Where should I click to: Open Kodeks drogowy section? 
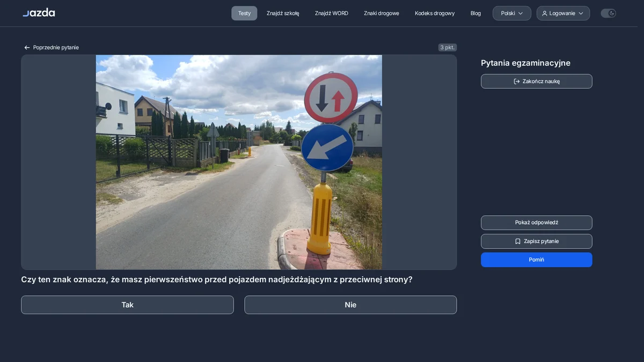pyautogui.click(x=435, y=13)
